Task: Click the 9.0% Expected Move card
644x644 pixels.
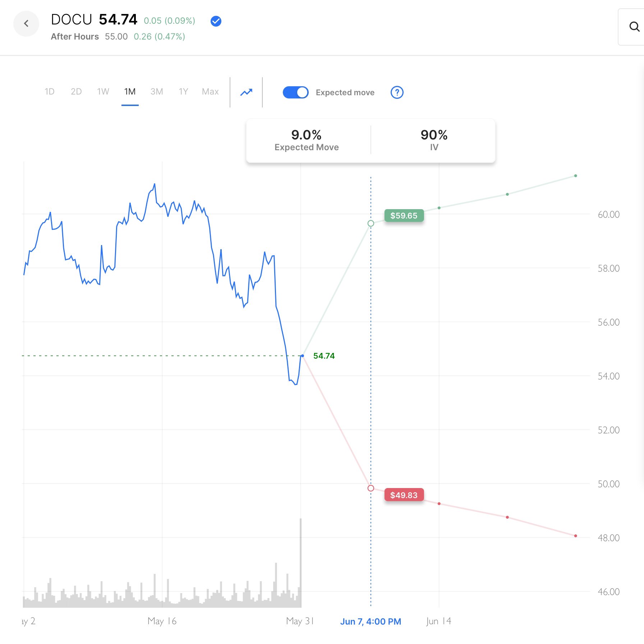Action: point(307,140)
